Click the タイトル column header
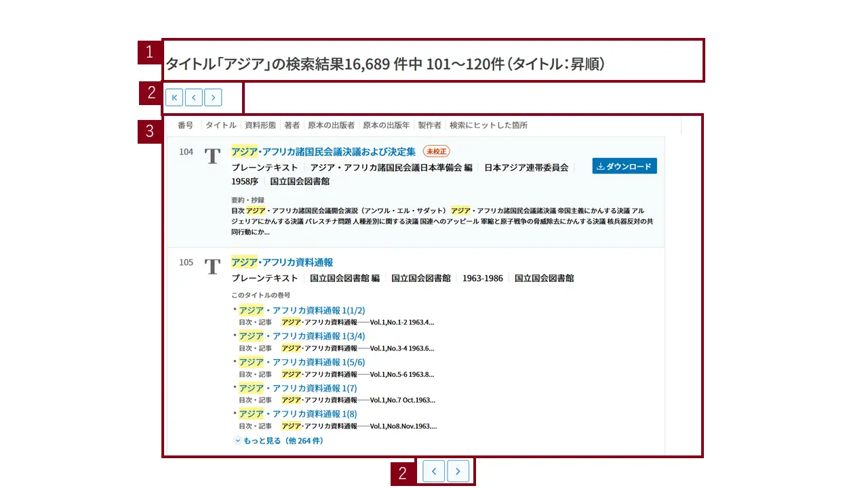Image resolution: width=868 pixels, height=488 pixels. pos(221,125)
